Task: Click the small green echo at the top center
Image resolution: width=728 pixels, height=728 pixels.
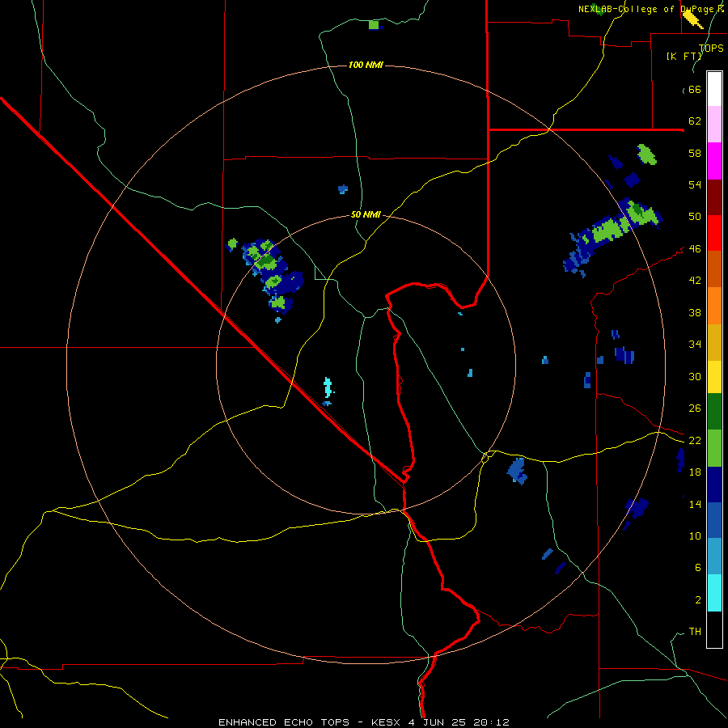Action: [375, 24]
